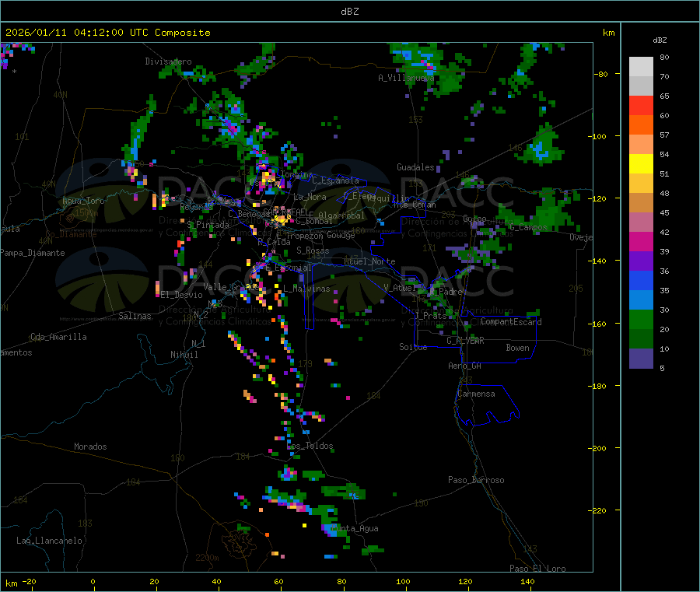Viewport: 700px width, 592px height.
Task: Click the route number '205' on the map
Action: [x=576, y=289]
